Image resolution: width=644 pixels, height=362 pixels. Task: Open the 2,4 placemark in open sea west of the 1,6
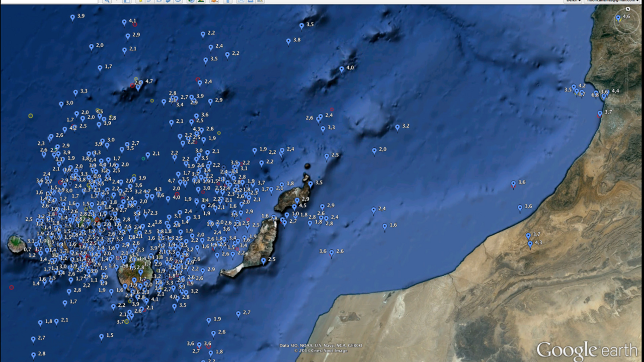pos(373,210)
